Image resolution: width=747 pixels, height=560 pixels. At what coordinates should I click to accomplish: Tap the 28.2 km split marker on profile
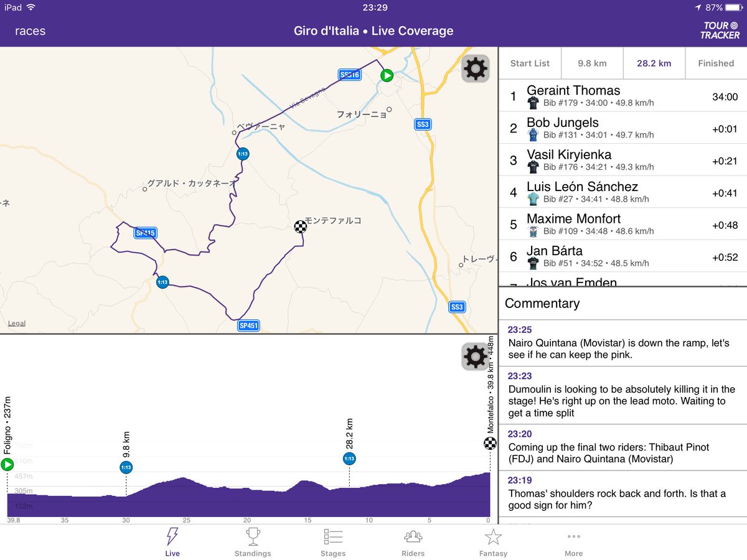click(349, 459)
